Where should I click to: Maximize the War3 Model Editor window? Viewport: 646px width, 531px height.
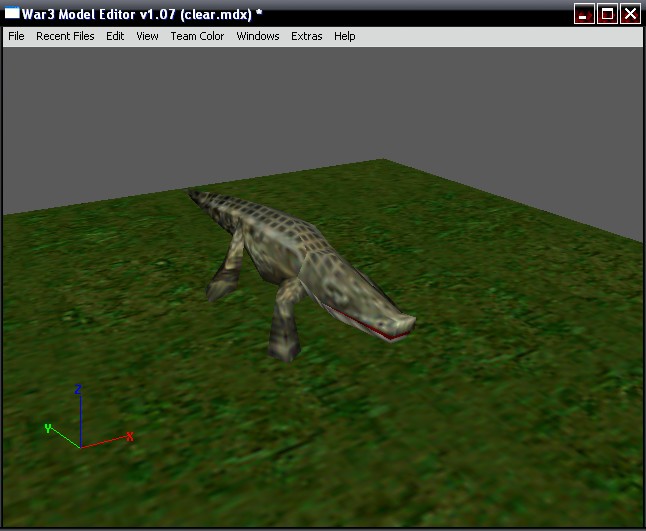pyautogui.click(x=607, y=14)
